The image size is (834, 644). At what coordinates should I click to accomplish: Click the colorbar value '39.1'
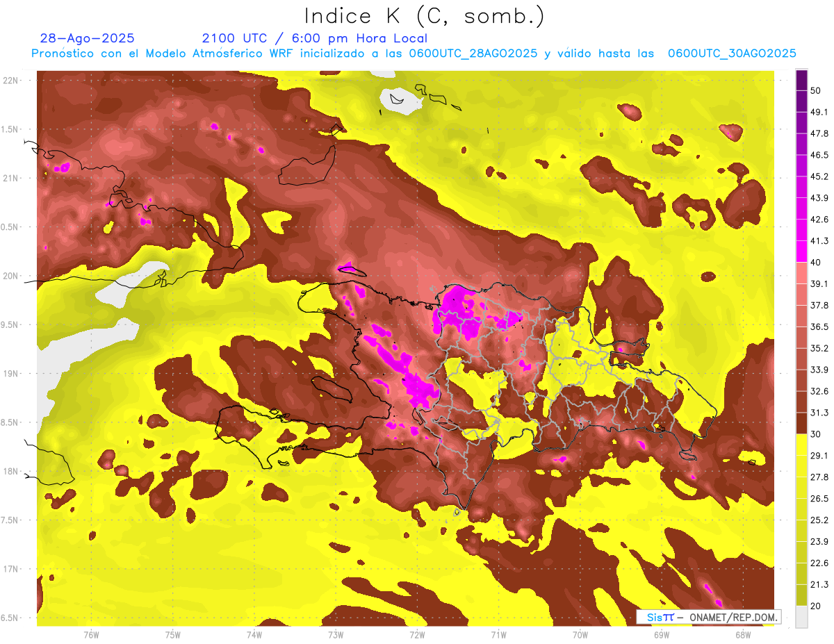click(x=819, y=283)
